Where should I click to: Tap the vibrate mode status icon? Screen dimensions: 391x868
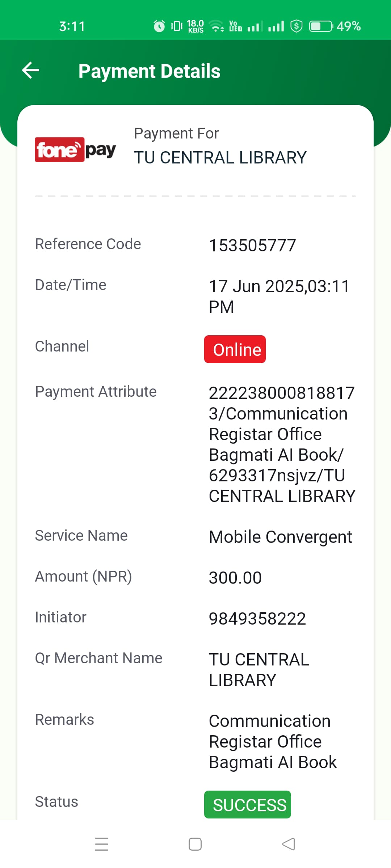pos(177,26)
